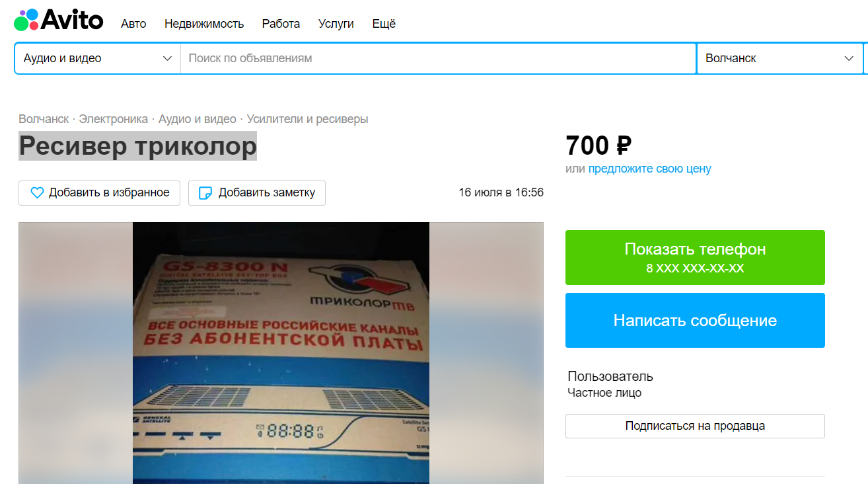
Task: Click the heart icon for favorites
Action: pyautogui.click(x=37, y=193)
